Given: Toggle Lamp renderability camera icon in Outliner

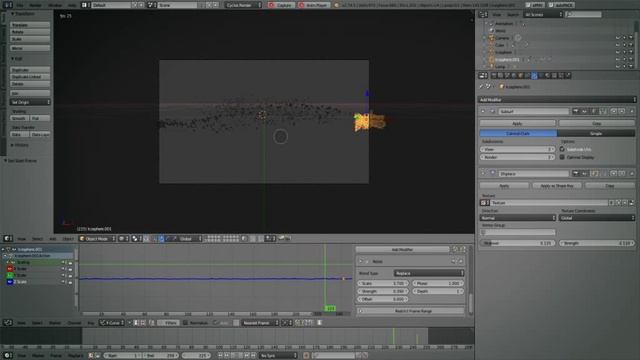Looking at the screenshot, I should (x=631, y=67).
